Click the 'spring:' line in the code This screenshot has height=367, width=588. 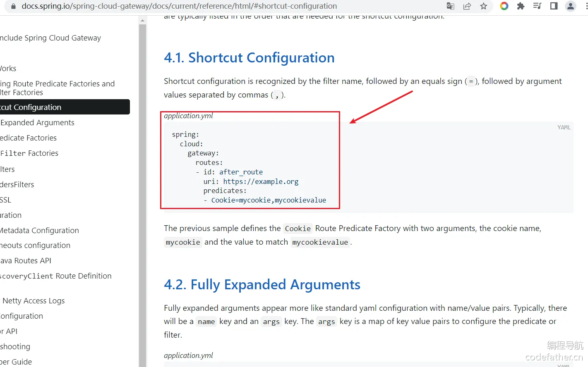(185, 135)
